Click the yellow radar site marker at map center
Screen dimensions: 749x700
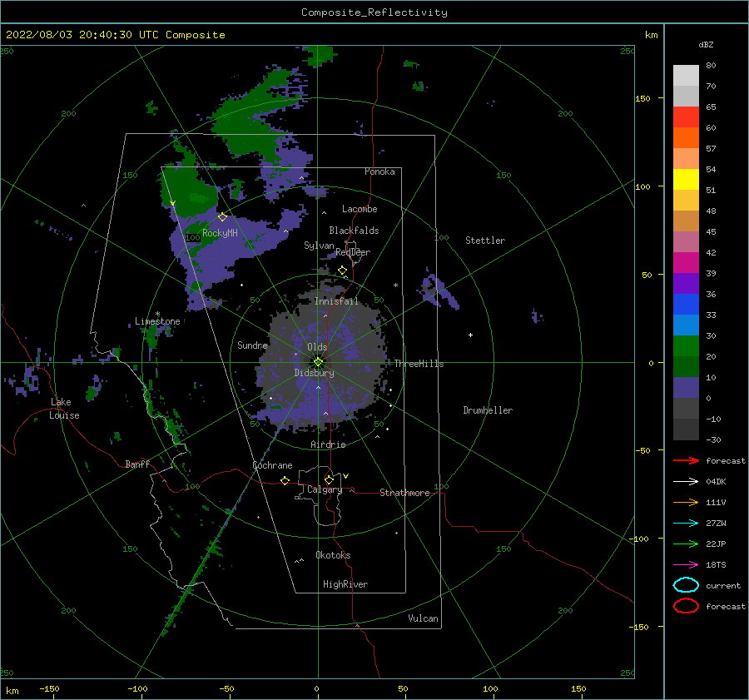tap(318, 362)
